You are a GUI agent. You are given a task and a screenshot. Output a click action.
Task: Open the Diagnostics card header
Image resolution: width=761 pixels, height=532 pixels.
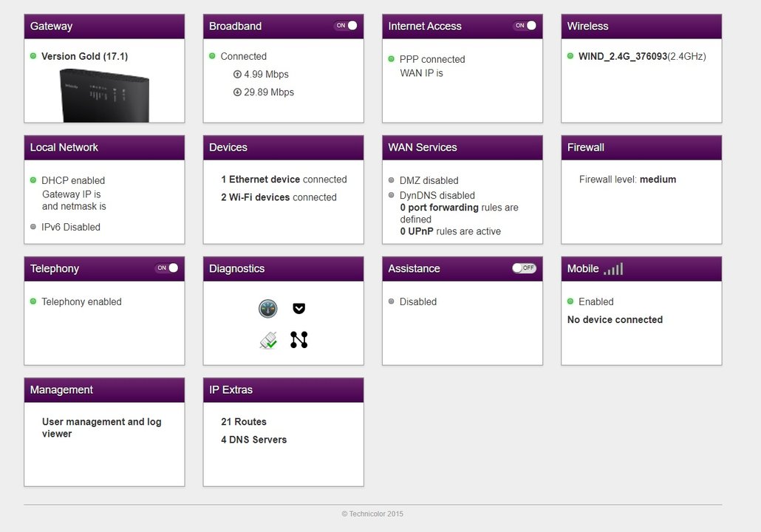[x=284, y=269]
